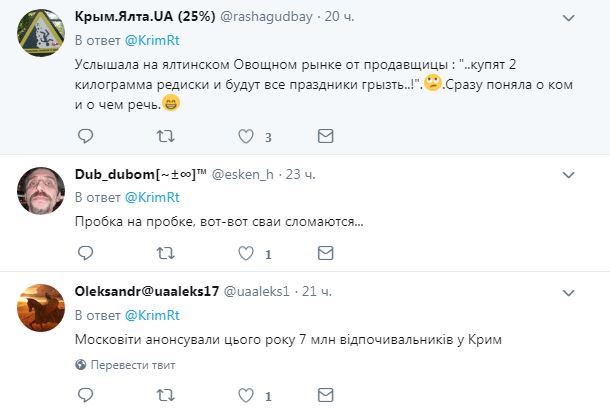
Task: Click the Перевести твит translate link
Action: (x=133, y=365)
